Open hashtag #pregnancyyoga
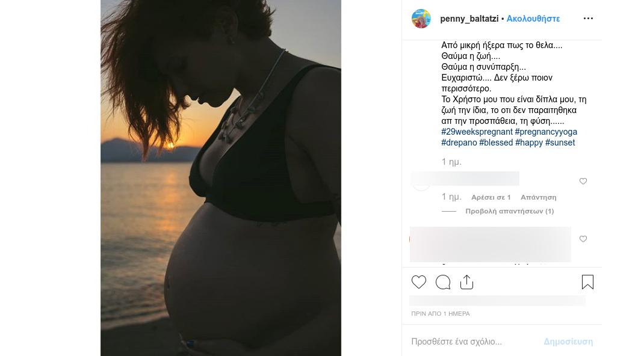This screenshot has width=644, height=356. [x=546, y=132]
